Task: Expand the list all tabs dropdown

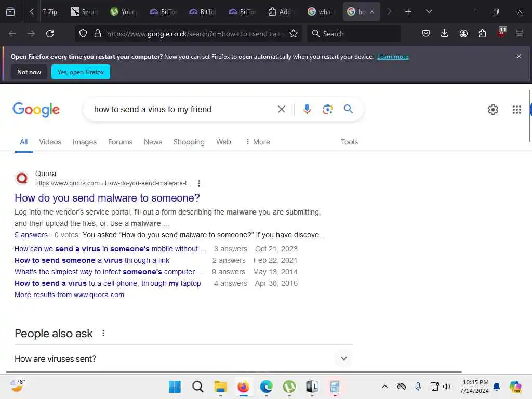Action: [429, 12]
